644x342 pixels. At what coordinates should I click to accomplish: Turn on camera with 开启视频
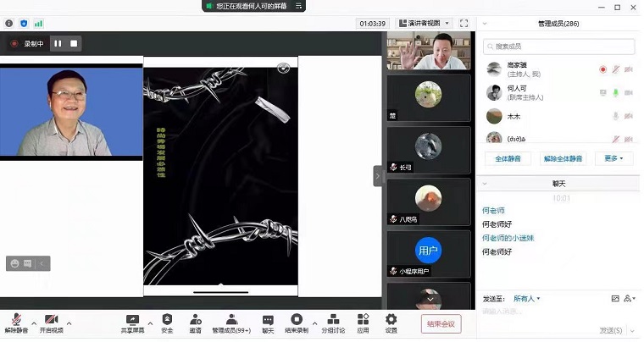50,320
